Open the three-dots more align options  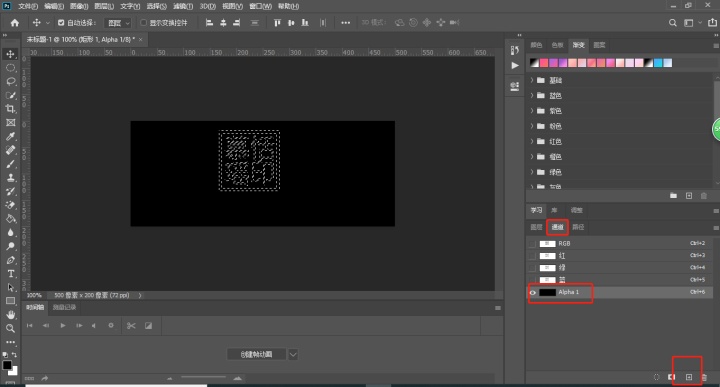tap(345, 22)
